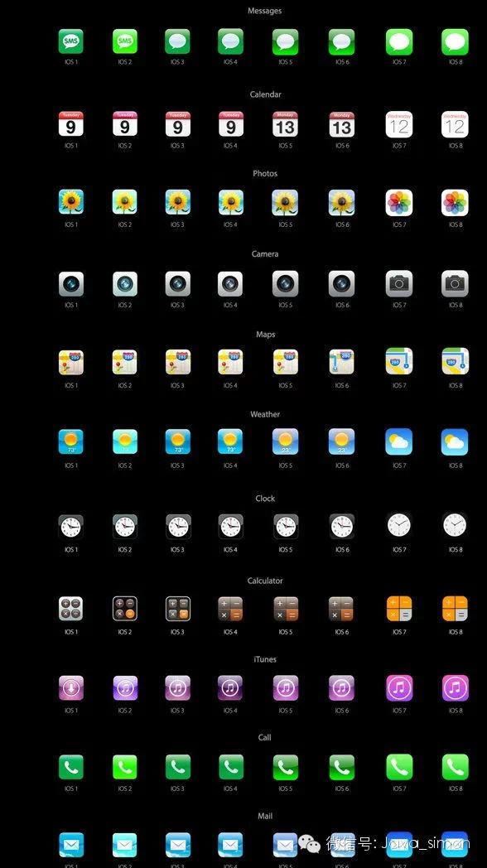This screenshot has height=868, width=487.
Task: Select the iOS 5 Call phone icon
Action: tap(286, 767)
